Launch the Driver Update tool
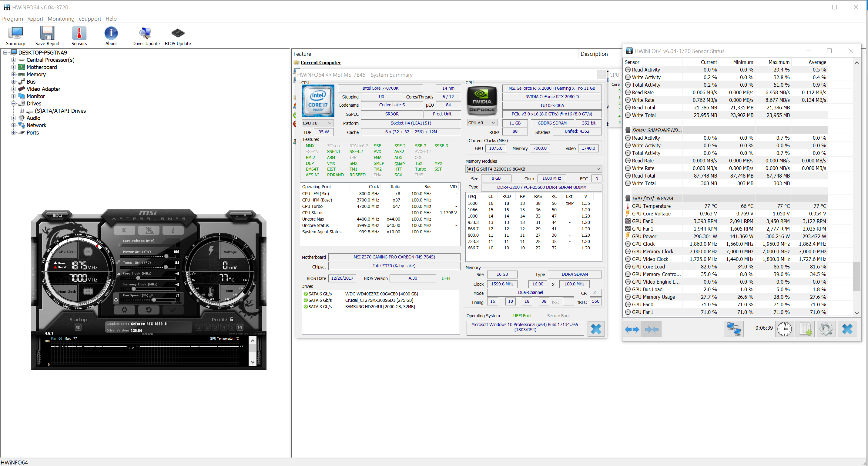The image size is (868, 466). 146,36
